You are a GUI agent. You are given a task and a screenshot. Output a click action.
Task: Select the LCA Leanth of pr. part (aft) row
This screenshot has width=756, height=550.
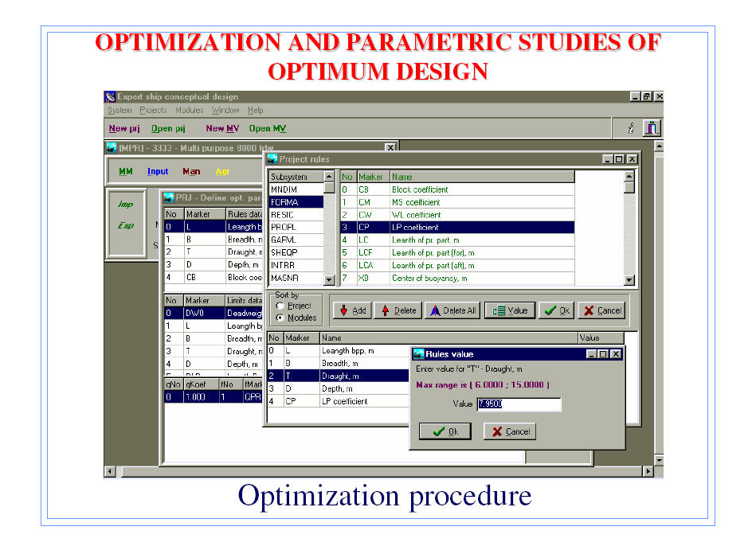[x=457, y=265]
